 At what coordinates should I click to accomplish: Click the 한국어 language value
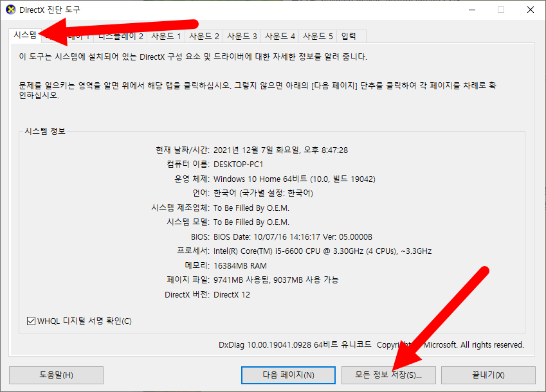coord(263,193)
